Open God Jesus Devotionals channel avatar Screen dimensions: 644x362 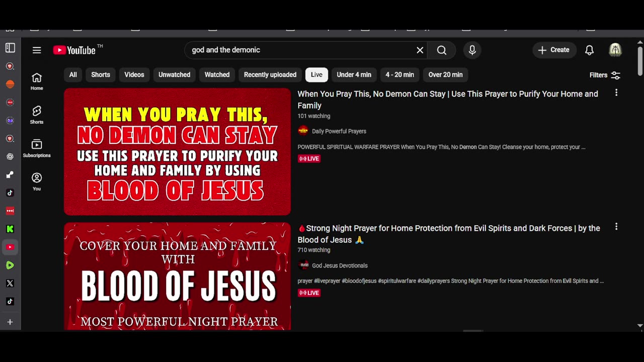(x=303, y=265)
